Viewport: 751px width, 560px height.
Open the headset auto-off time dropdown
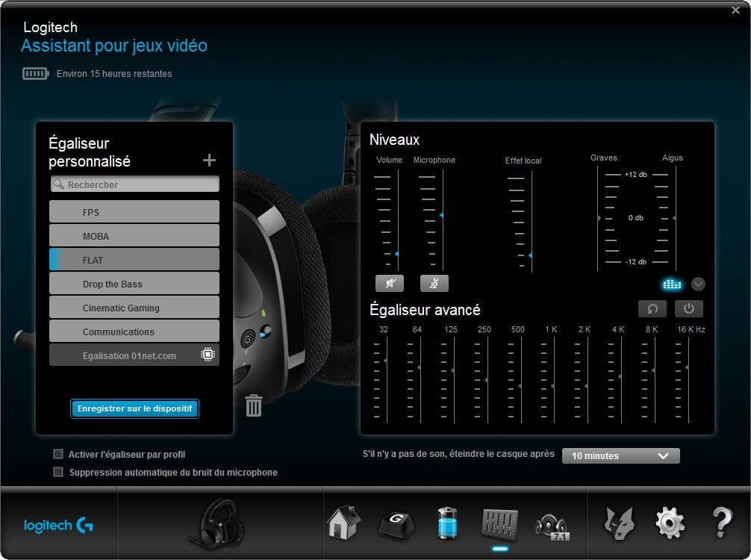(620, 455)
